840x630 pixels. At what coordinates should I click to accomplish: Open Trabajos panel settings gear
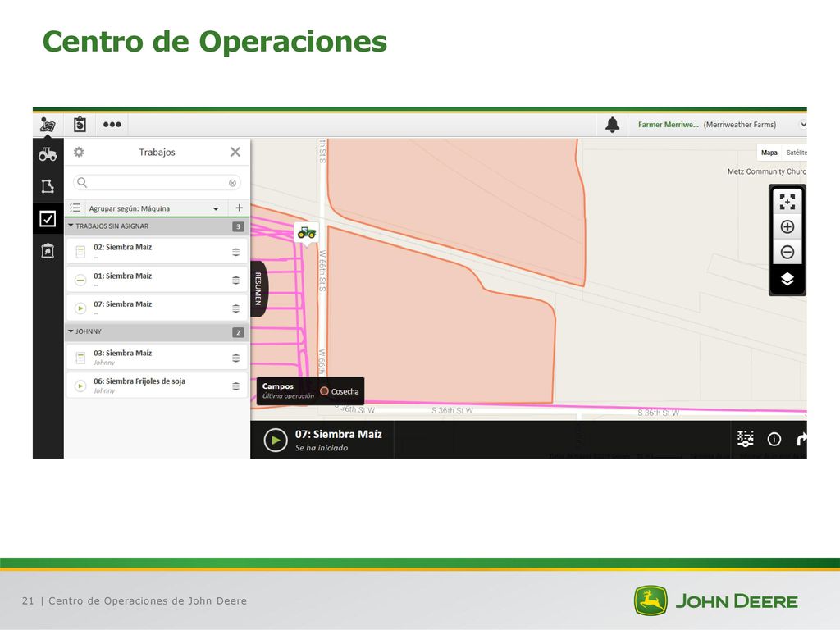(79, 152)
